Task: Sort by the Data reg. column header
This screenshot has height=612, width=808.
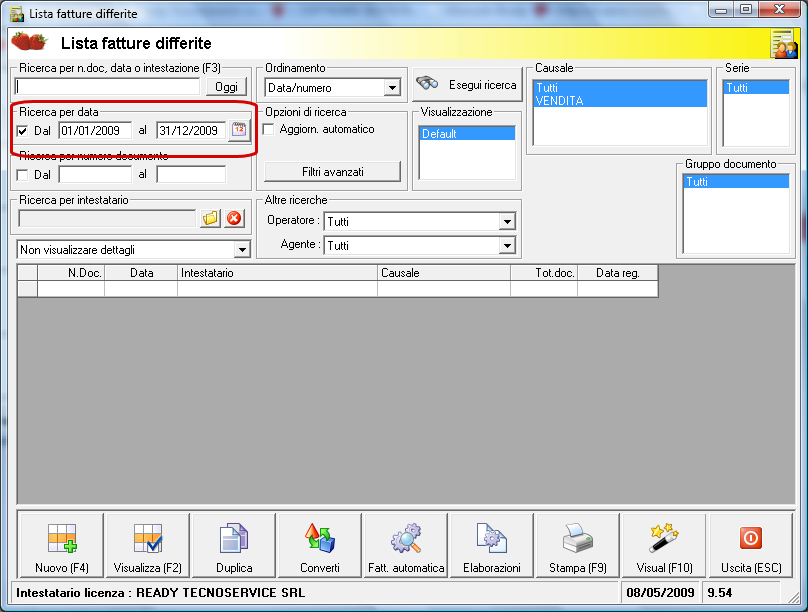Action: (x=617, y=273)
